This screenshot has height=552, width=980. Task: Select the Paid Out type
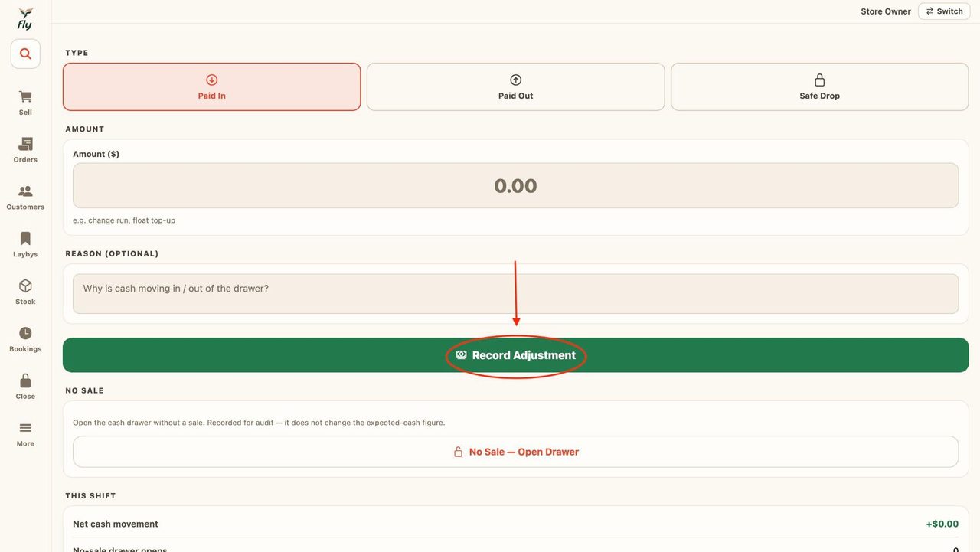pos(515,87)
